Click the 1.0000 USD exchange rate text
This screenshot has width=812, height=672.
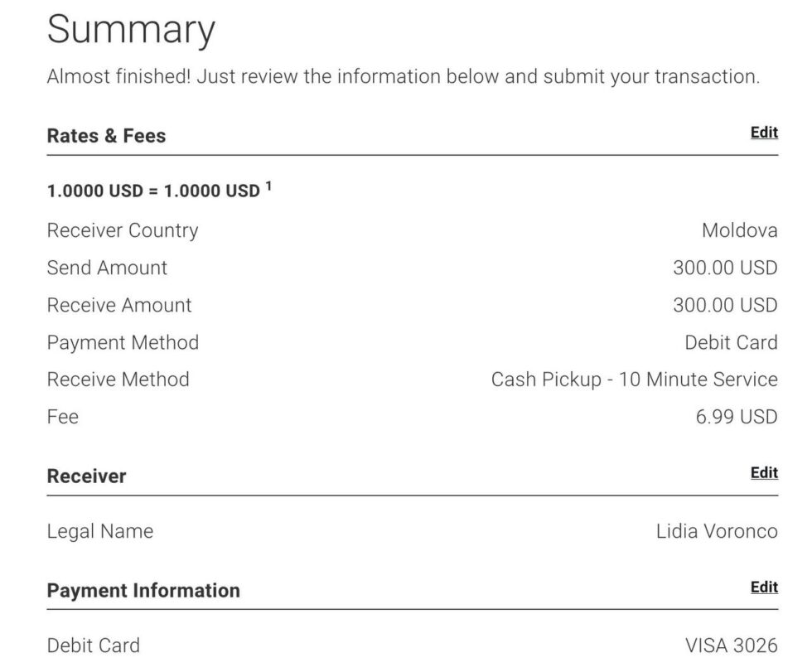(x=153, y=191)
